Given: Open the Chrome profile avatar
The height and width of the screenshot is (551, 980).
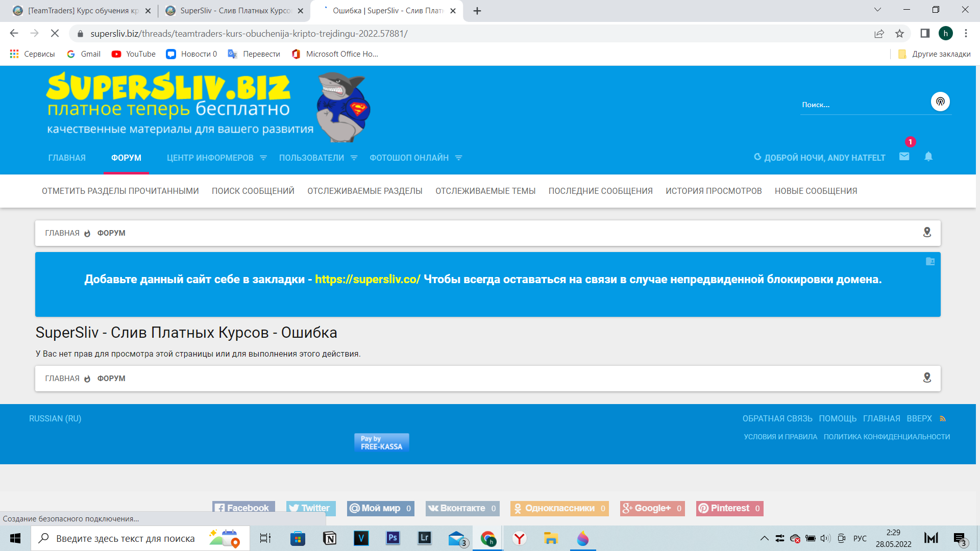Looking at the screenshot, I should 945,33.
